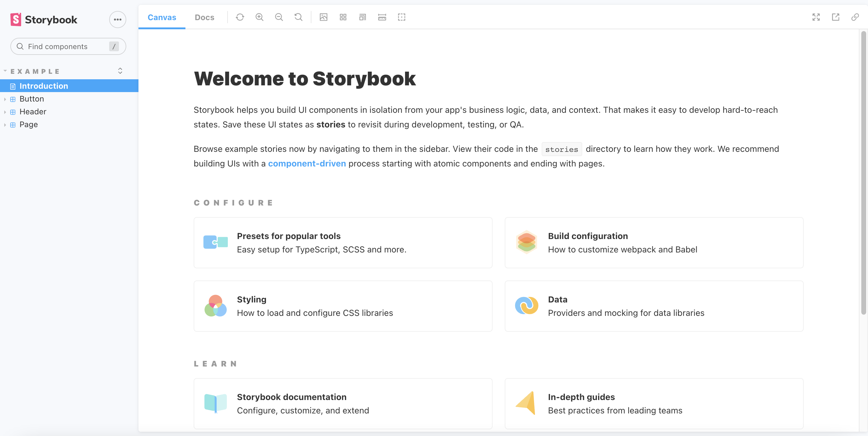Select the Page label in sidebar
The image size is (868, 436).
[29, 124]
